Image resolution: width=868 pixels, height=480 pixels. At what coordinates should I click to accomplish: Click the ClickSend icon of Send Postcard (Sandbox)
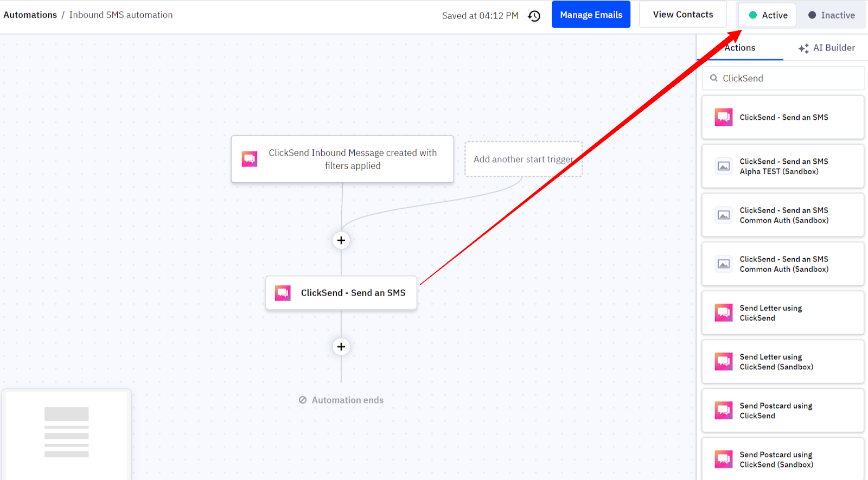[724, 459]
